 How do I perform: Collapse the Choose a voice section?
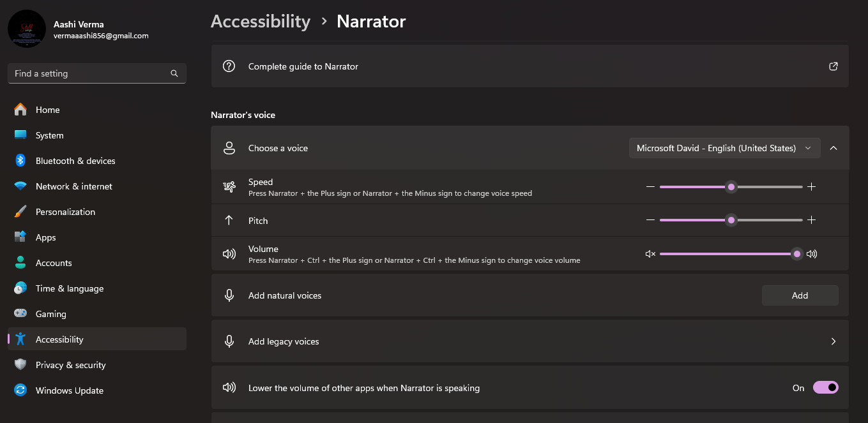tap(833, 148)
